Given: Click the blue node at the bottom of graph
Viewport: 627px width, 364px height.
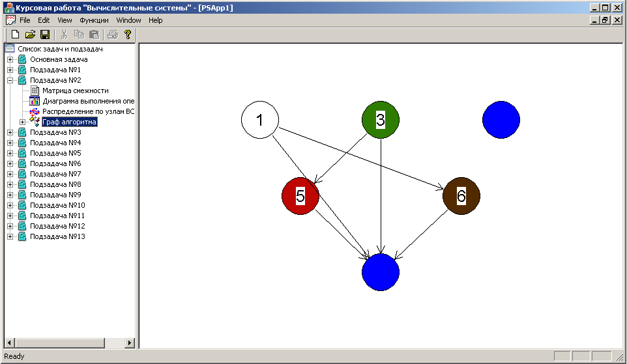Looking at the screenshot, I should (381, 272).
